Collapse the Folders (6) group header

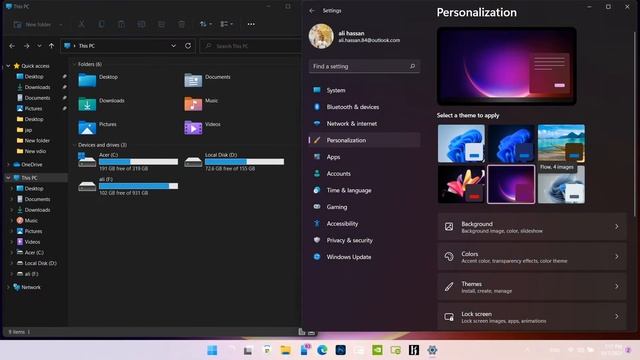(x=74, y=64)
